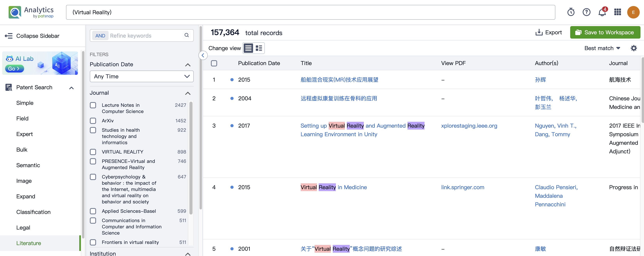Open the Any Time publication date dropdown
The image size is (644, 256).
click(142, 76)
